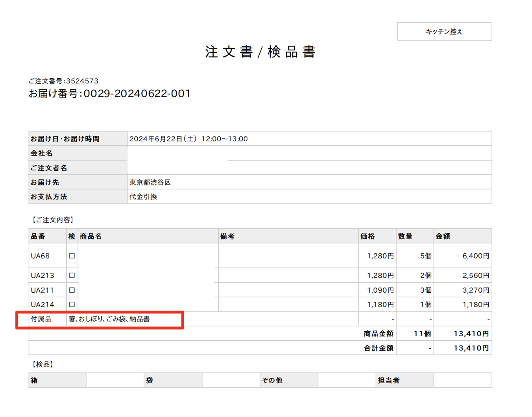Viewport: 532px width, 417px height.
Task: Click the 担当者 label cell
Action: click(405, 380)
